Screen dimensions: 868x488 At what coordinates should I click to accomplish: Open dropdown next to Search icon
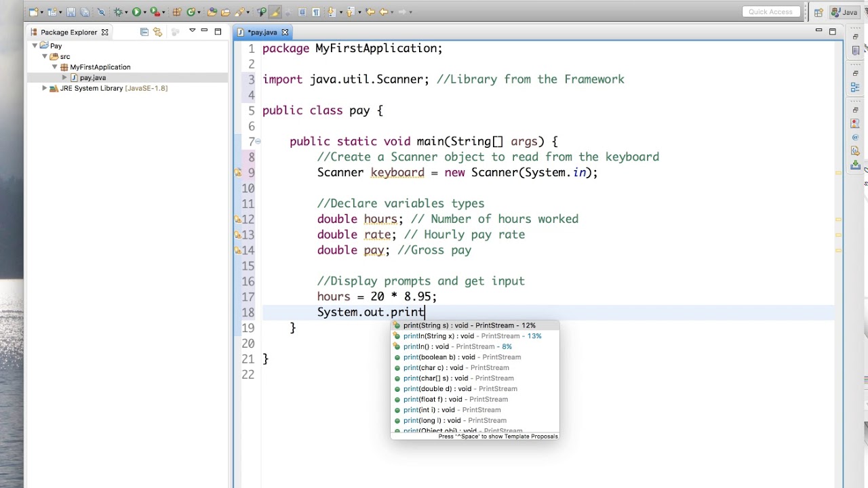click(x=248, y=12)
